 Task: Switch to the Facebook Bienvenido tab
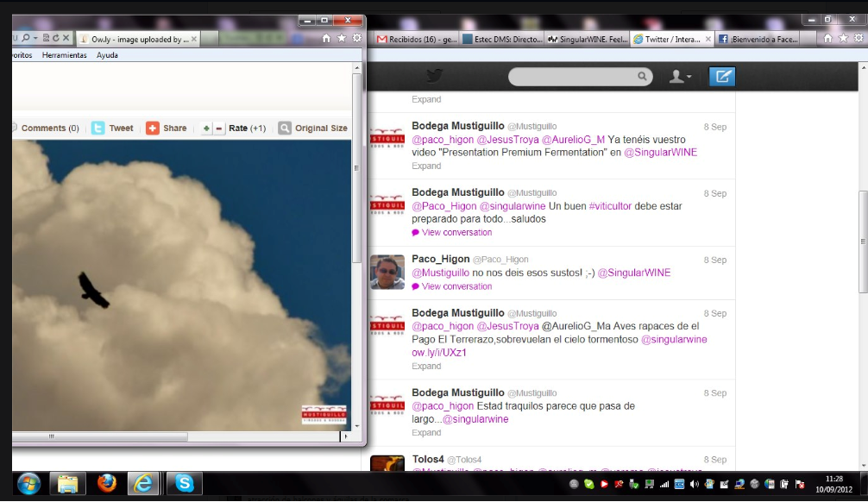point(760,39)
